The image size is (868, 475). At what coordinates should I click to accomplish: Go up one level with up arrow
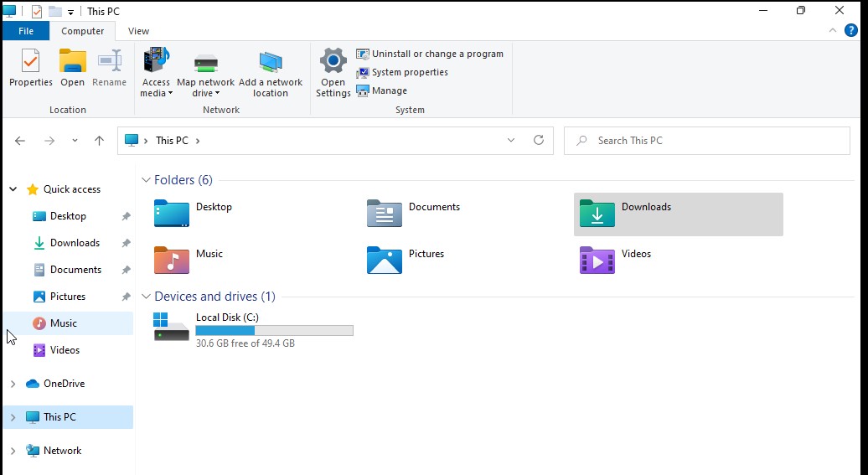(x=99, y=141)
